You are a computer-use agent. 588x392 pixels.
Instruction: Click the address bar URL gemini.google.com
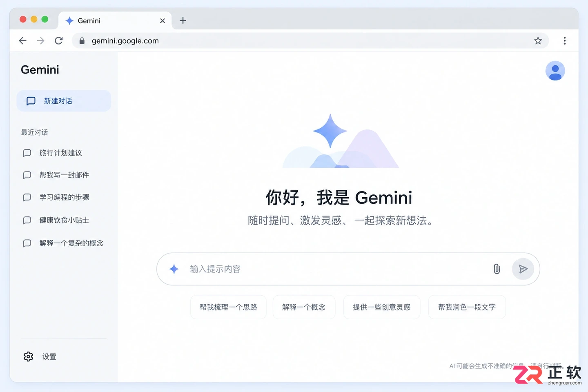click(125, 41)
